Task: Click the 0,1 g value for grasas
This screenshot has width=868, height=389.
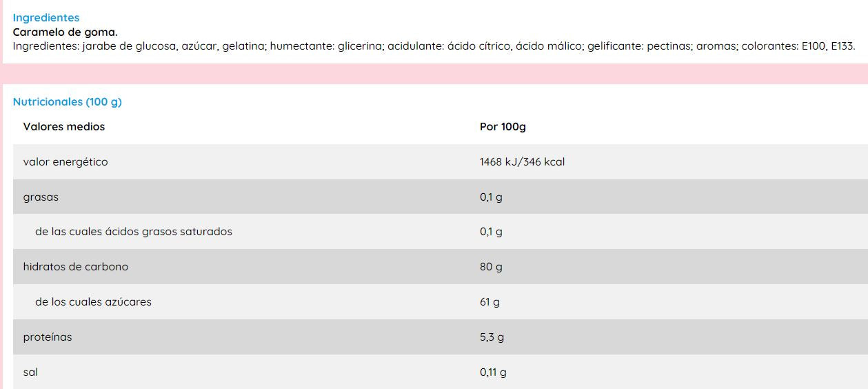Action: point(491,197)
